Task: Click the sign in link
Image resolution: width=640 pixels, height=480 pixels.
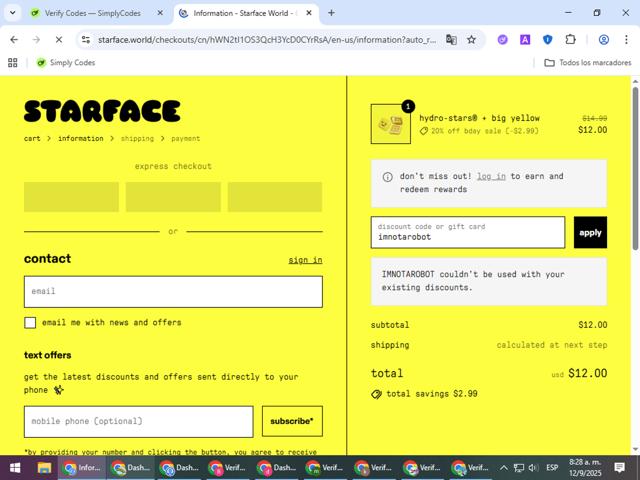Action: (305, 260)
